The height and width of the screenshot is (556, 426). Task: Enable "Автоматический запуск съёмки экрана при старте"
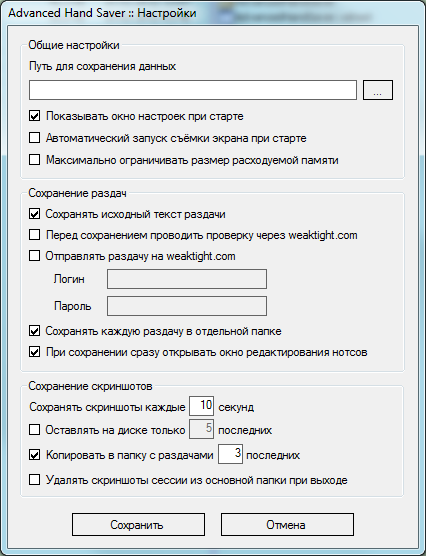coord(34,138)
